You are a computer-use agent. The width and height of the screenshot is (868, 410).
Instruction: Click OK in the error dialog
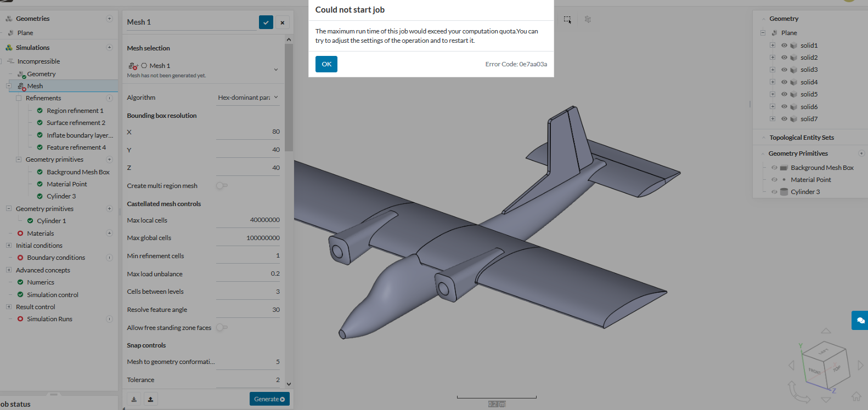[326, 64]
